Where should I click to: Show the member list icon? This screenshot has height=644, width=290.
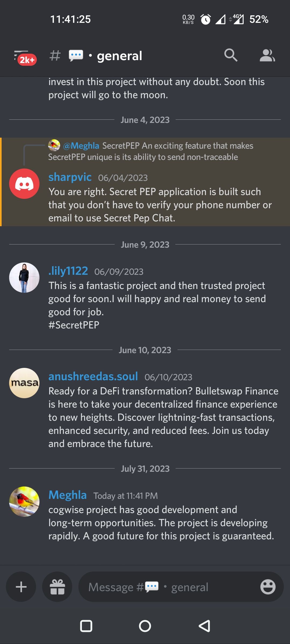[267, 56]
